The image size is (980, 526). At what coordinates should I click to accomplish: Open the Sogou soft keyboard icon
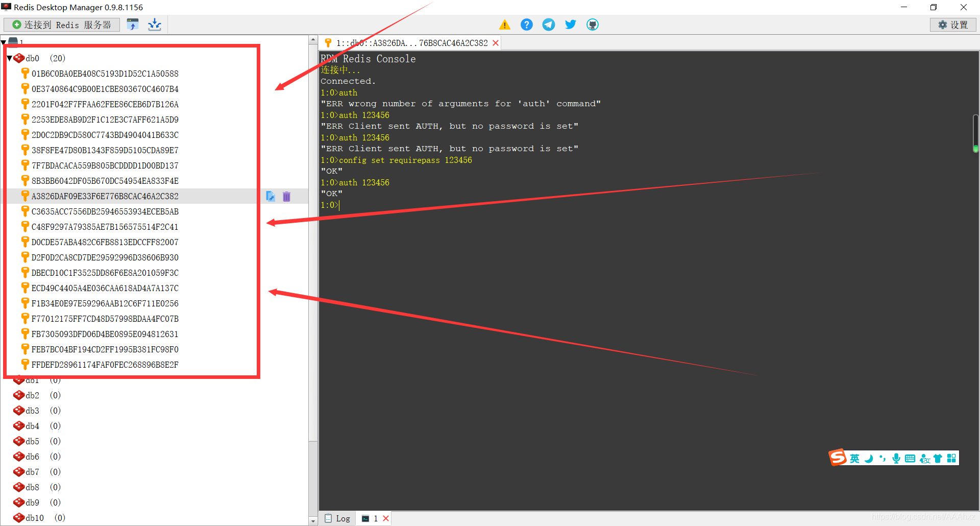pos(910,459)
